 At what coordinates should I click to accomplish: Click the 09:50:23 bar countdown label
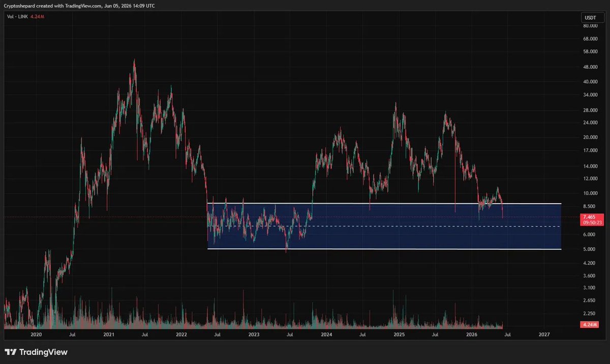592,222
